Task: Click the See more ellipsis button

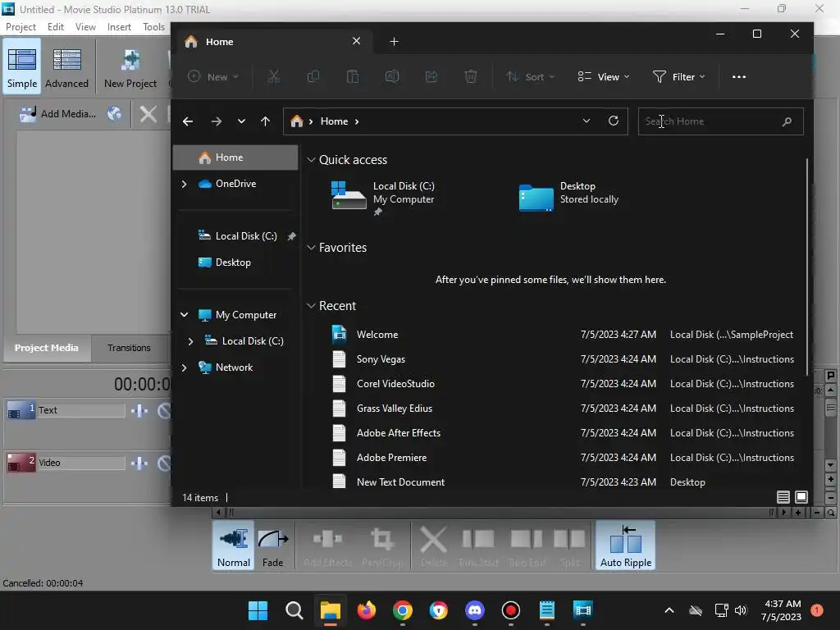Action: (x=739, y=76)
